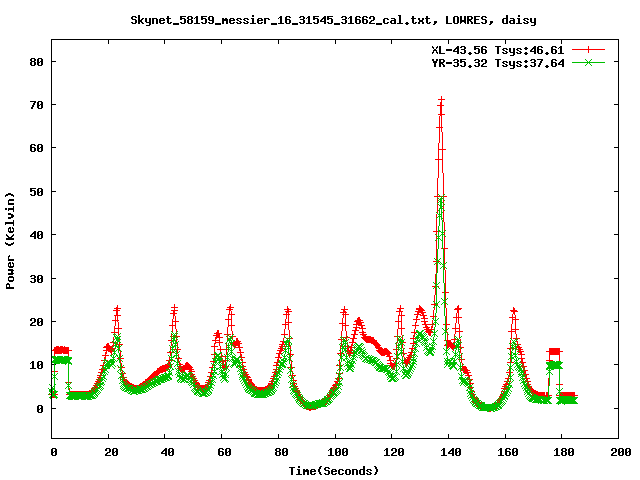Click the y-axis tick label 10
Image resolution: width=640 pixels, height=480 pixels.
(37, 365)
